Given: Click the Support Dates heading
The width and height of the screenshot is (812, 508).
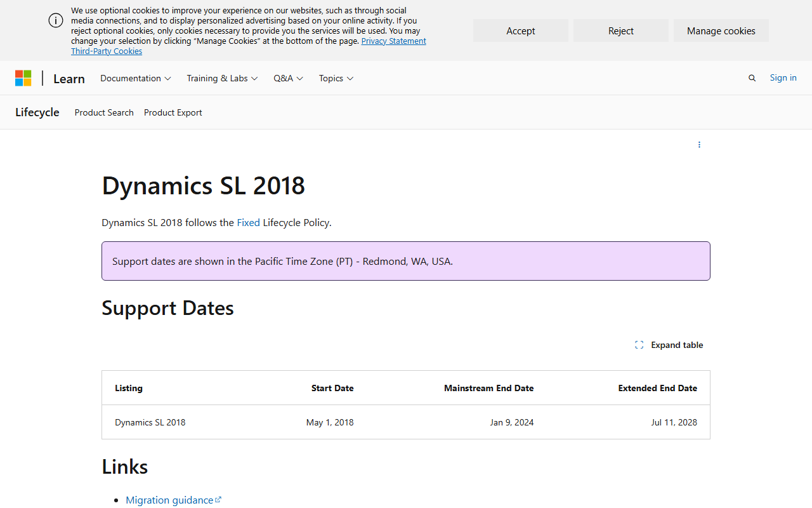Looking at the screenshot, I should point(168,308).
